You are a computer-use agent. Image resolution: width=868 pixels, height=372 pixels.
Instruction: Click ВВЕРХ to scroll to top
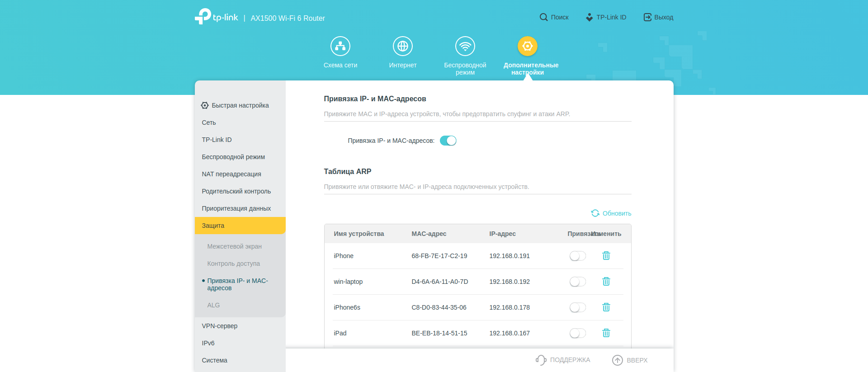[630, 360]
